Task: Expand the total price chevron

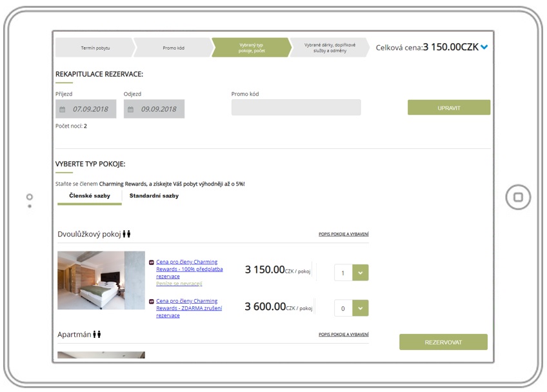Action: coord(484,47)
